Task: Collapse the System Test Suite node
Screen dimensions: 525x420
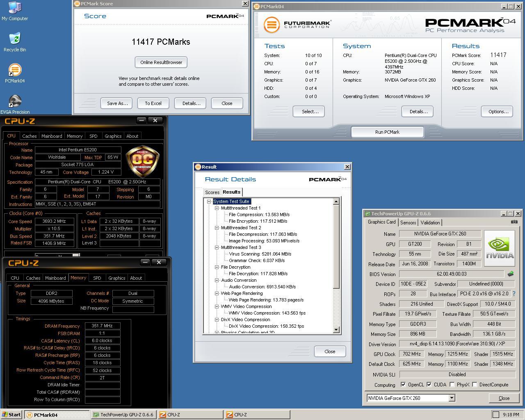Action: (209, 201)
